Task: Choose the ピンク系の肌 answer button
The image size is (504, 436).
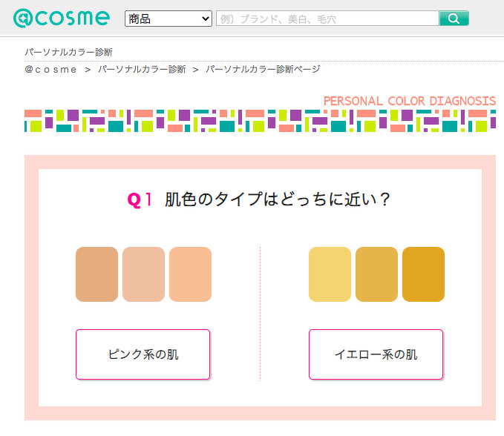Action: (x=143, y=354)
